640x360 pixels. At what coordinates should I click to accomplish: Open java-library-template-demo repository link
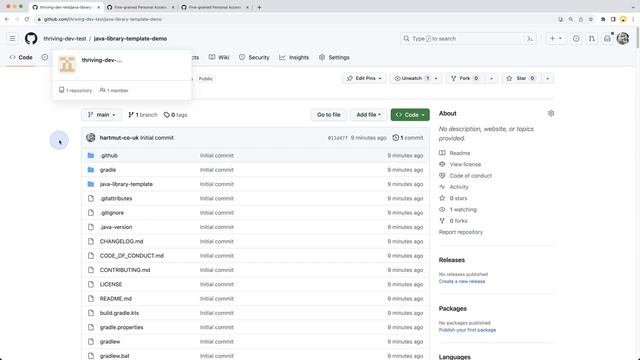click(x=130, y=39)
